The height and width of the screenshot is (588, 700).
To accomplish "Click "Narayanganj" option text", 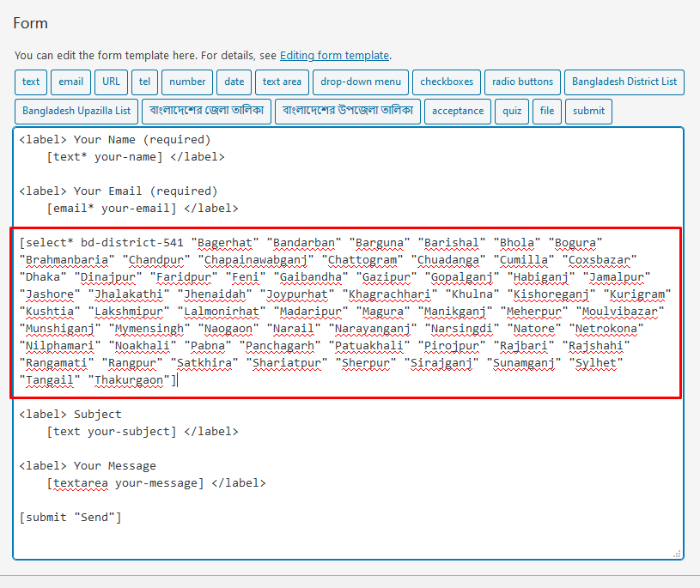I will pos(373,329).
